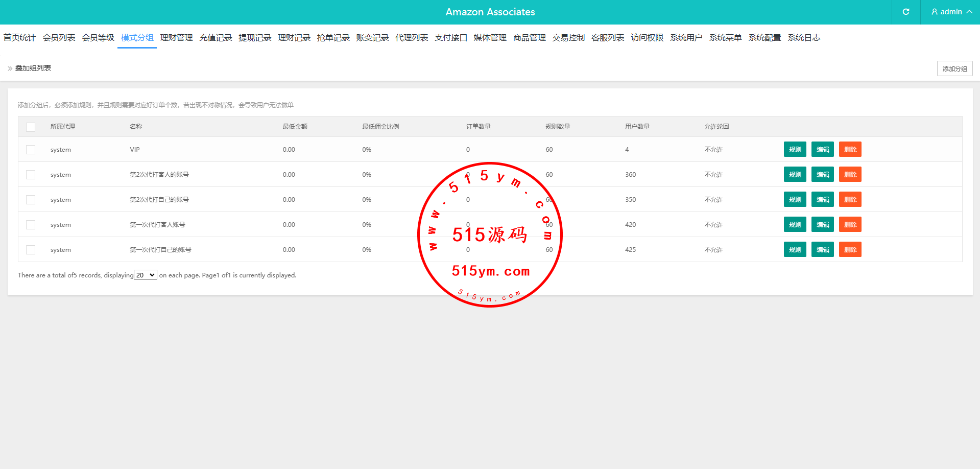Click the breadcrumb double-chevron icon
980x469 pixels.
[x=10, y=68]
